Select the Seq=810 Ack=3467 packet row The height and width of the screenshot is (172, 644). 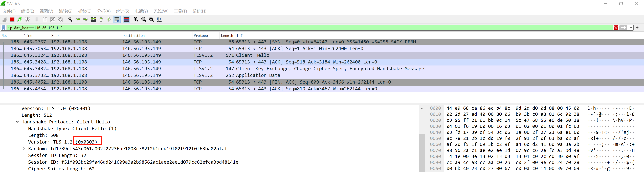tap(322, 89)
